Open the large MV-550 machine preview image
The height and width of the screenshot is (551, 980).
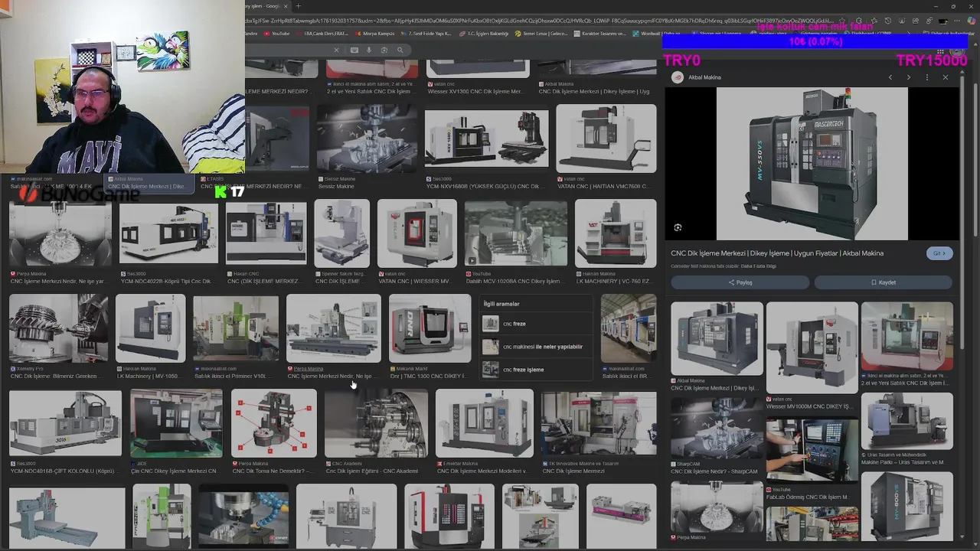[812, 164]
